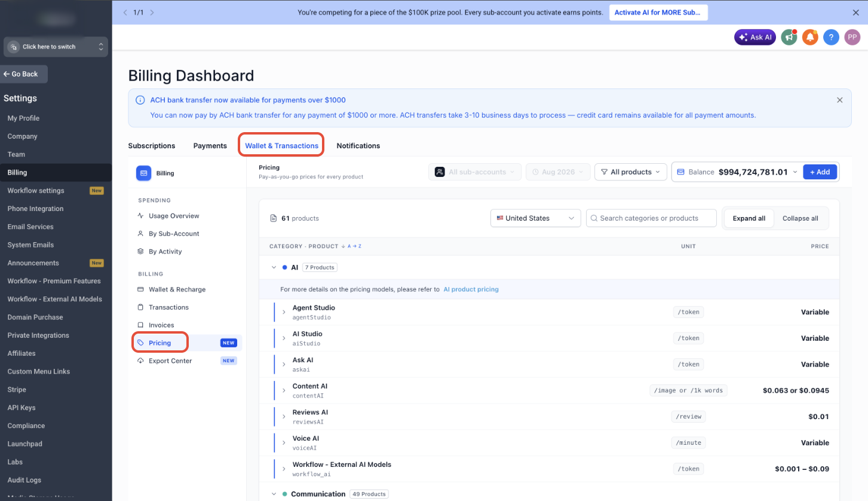Viewport: 868px width, 501px height.
Task: Click the + Add balance button
Action: pos(820,172)
